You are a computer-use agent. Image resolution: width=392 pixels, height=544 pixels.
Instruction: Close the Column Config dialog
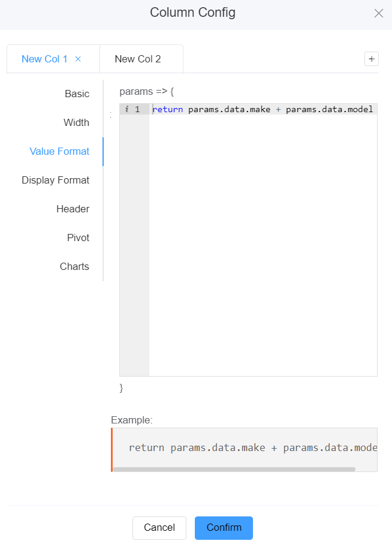click(378, 13)
